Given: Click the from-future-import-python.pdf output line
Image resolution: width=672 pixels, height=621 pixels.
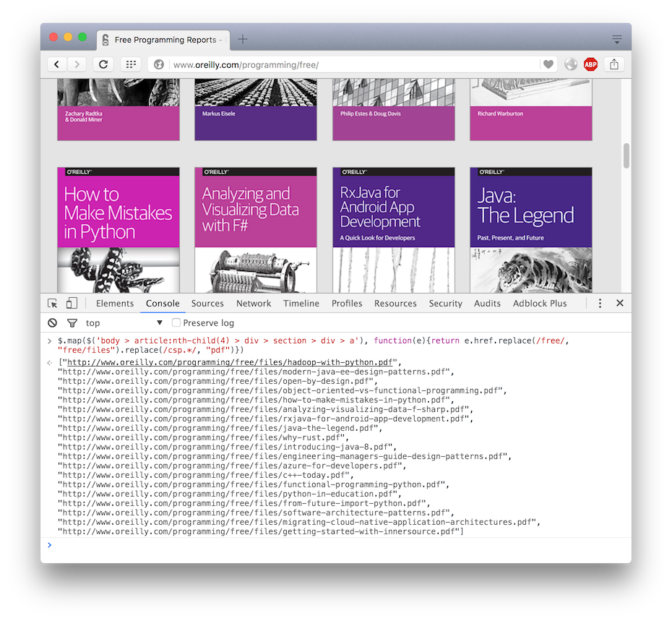Looking at the screenshot, I should (x=244, y=503).
